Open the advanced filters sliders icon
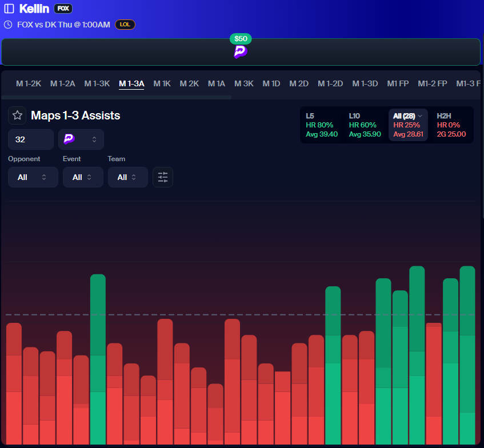The height and width of the screenshot is (448, 484). pos(163,177)
